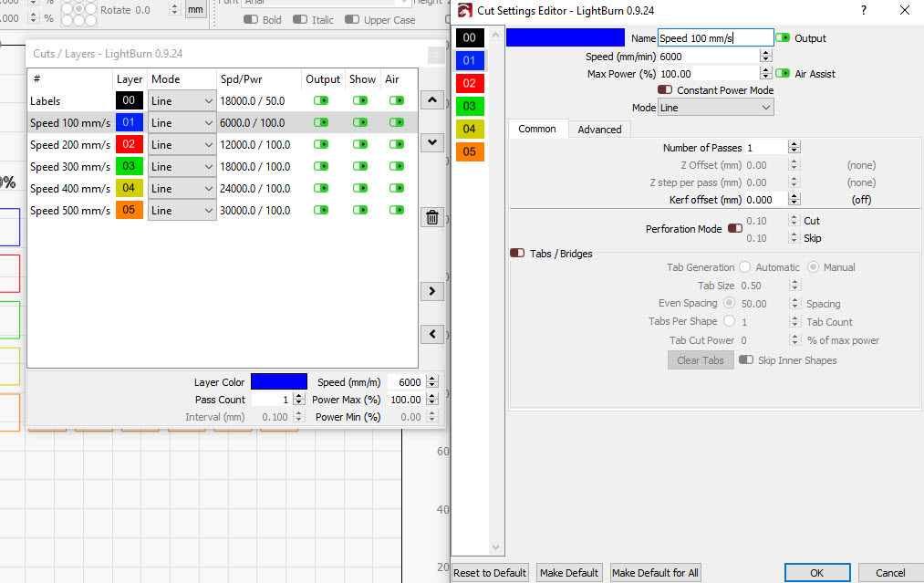Open Mode dropdown in Cut Settings Editor

coord(715,108)
